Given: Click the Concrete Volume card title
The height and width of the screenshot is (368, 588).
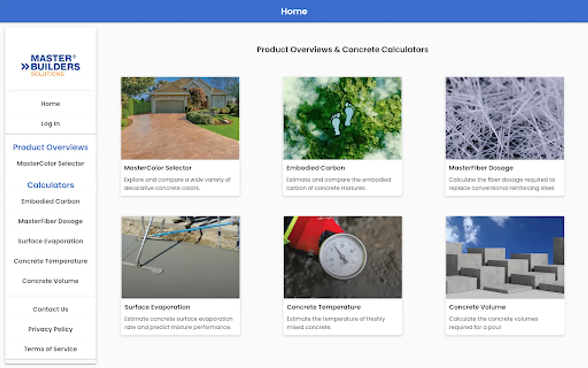Looking at the screenshot, I should click(477, 307).
